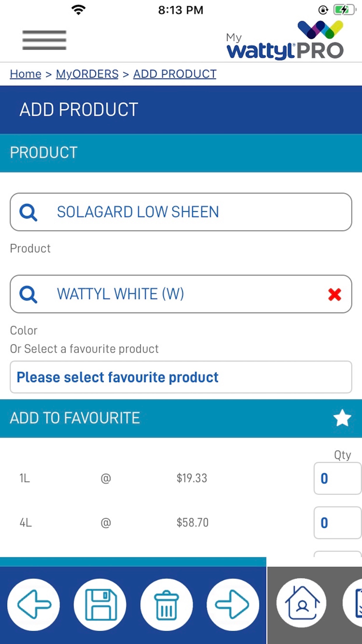Open the MyORDERS breadcrumb link
This screenshot has height=644, width=362.
click(87, 74)
